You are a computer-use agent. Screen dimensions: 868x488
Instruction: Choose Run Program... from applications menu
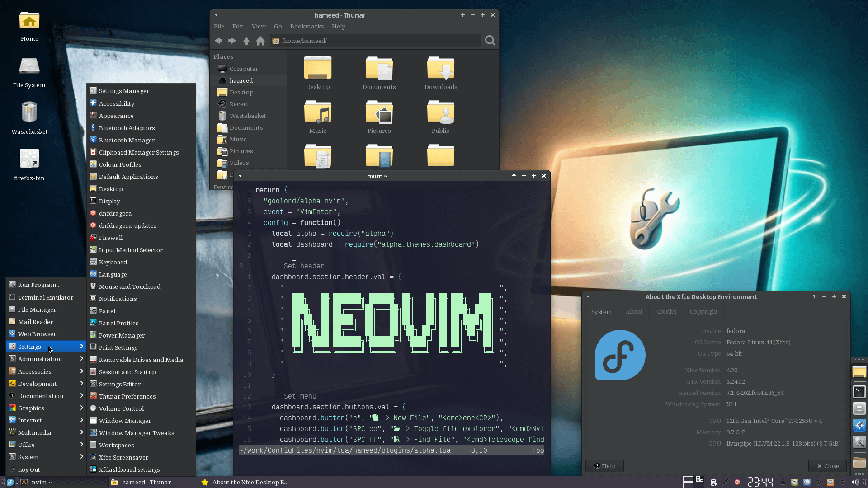[x=46, y=285]
